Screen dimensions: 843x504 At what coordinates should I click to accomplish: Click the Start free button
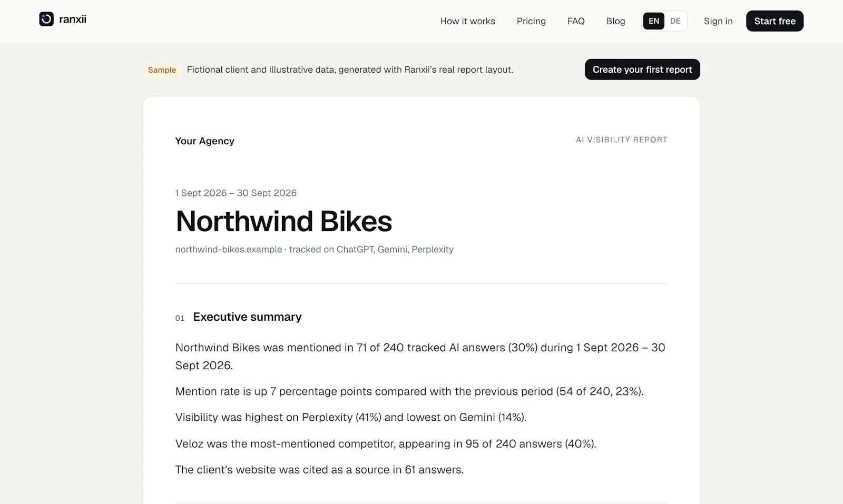pyautogui.click(x=775, y=21)
